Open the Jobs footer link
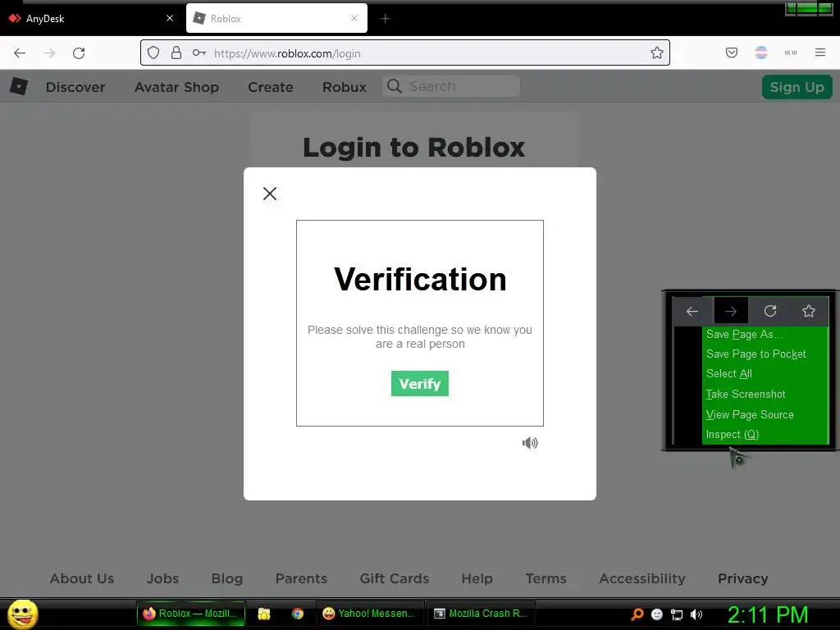The width and height of the screenshot is (840, 630). click(x=163, y=578)
